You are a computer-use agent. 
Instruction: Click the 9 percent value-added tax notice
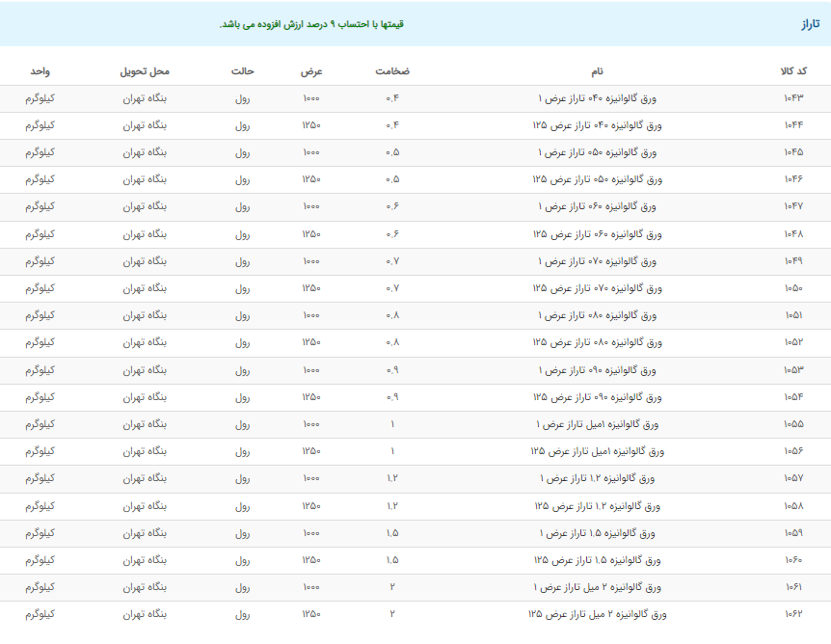[x=311, y=24]
